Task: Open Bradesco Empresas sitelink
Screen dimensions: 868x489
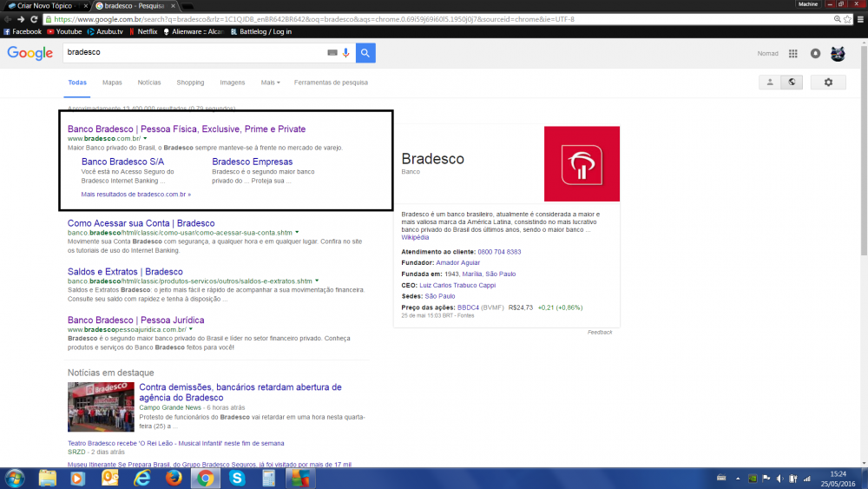Action: pyautogui.click(x=253, y=162)
